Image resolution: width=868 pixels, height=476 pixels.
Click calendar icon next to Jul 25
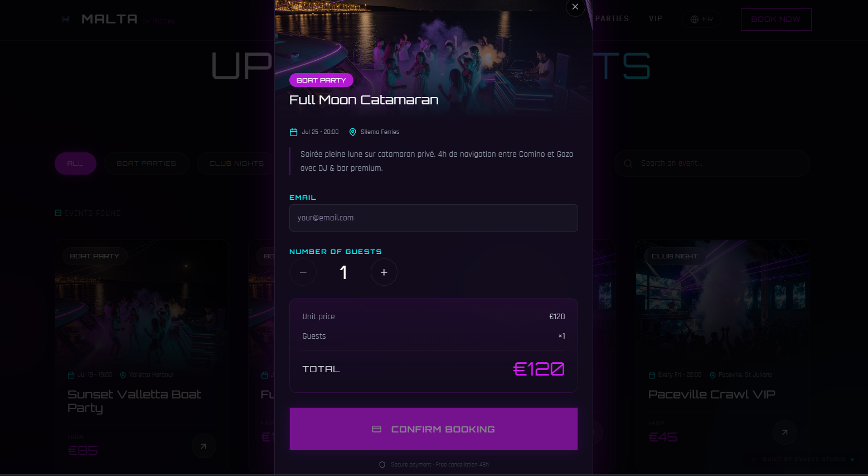coord(294,132)
